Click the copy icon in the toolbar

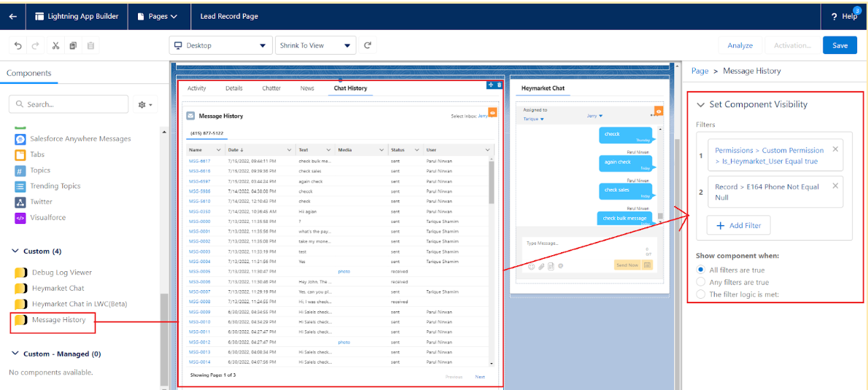(73, 45)
